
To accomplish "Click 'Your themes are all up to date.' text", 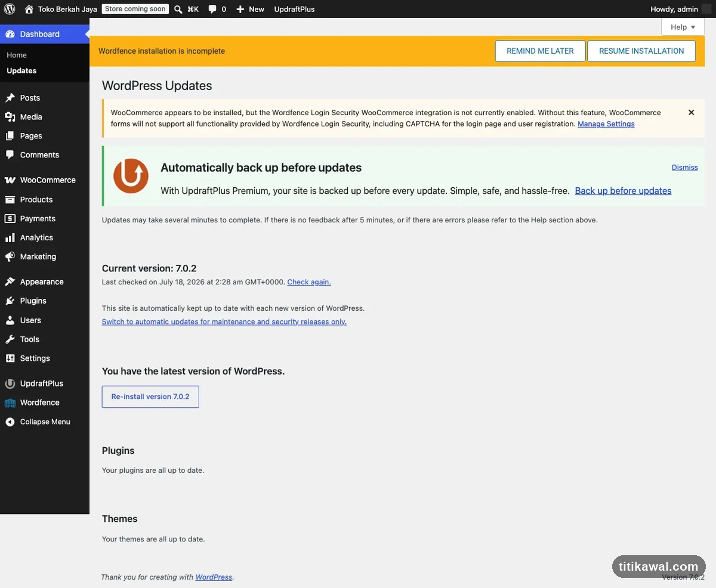I will click(x=153, y=539).
